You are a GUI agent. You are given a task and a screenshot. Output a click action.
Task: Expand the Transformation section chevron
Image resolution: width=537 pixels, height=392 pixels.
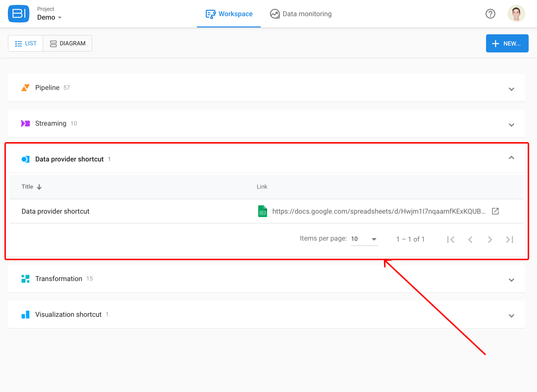click(x=512, y=280)
